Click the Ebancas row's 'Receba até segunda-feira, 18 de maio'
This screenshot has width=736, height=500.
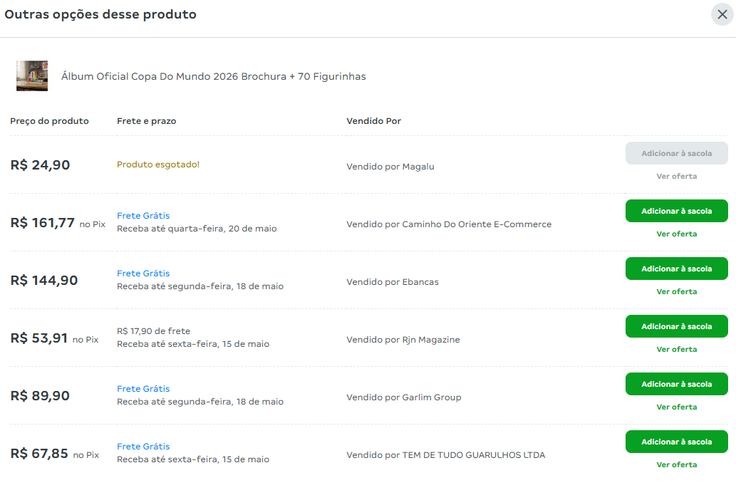(x=200, y=286)
